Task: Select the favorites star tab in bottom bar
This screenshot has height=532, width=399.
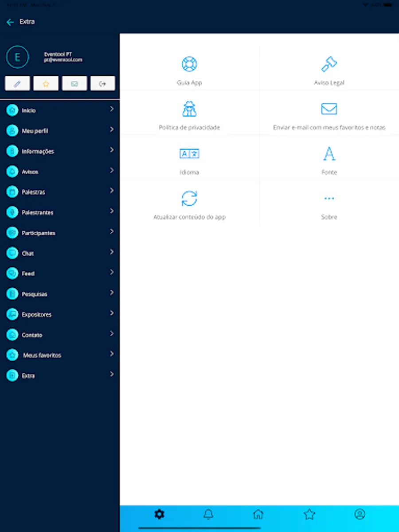Action: coord(309,514)
